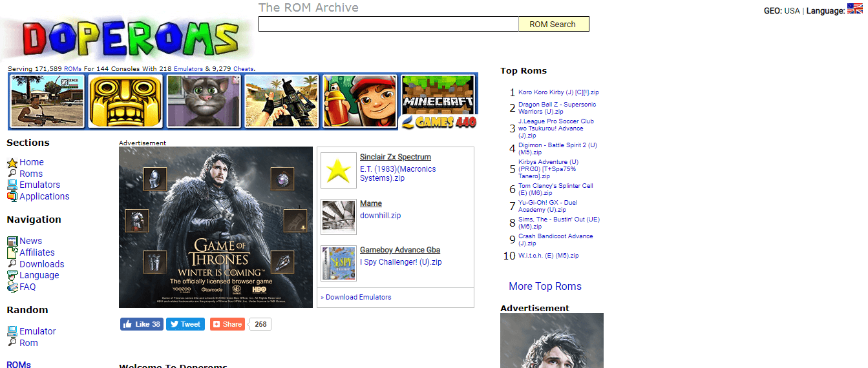868x368 pixels.
Task: Click the ROM Search button
Action: point(553,24)
